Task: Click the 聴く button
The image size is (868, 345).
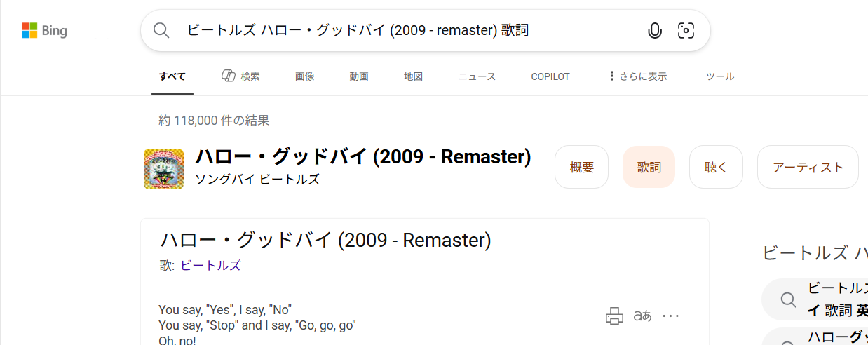Action: [x=716, y=167]
